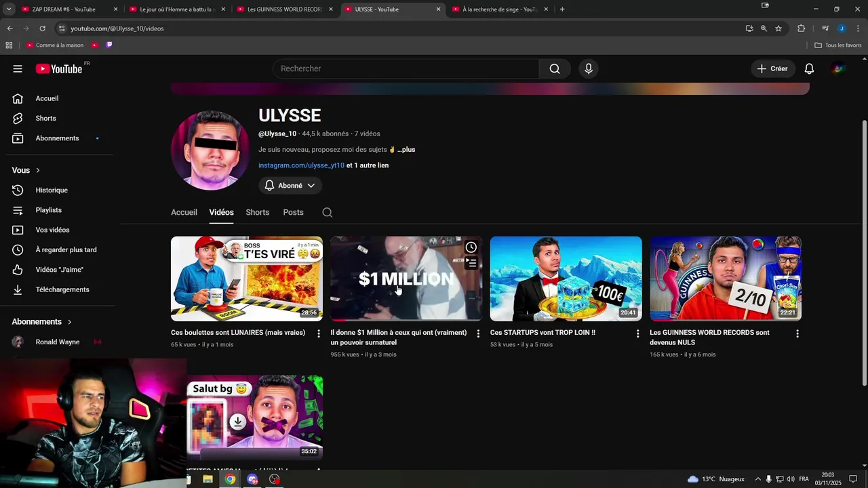Add $1 MILLION video to watch later
This screenshot has height=488, width=868.
point(471,247)
